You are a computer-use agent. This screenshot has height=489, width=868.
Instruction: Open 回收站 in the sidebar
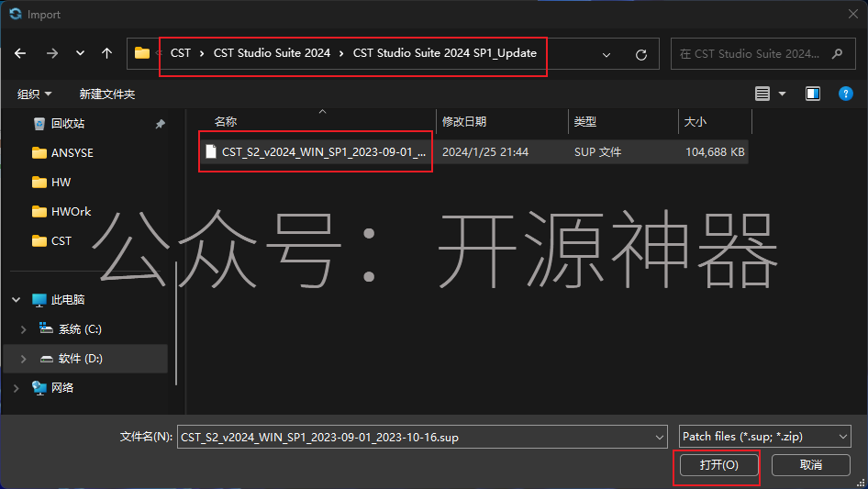[68, 124]
